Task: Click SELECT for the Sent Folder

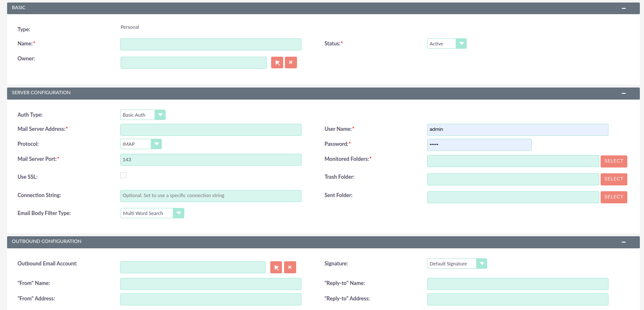Action: [x=614, y=197]
